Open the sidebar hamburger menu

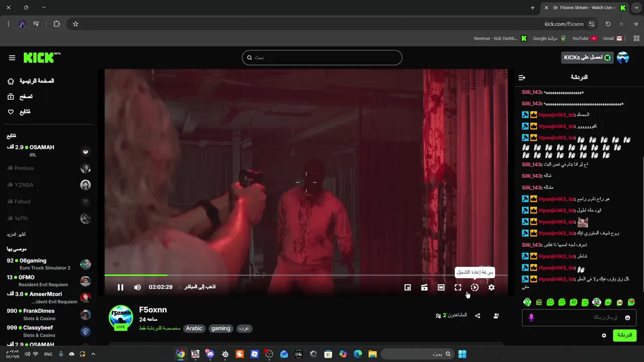point(12,58)
